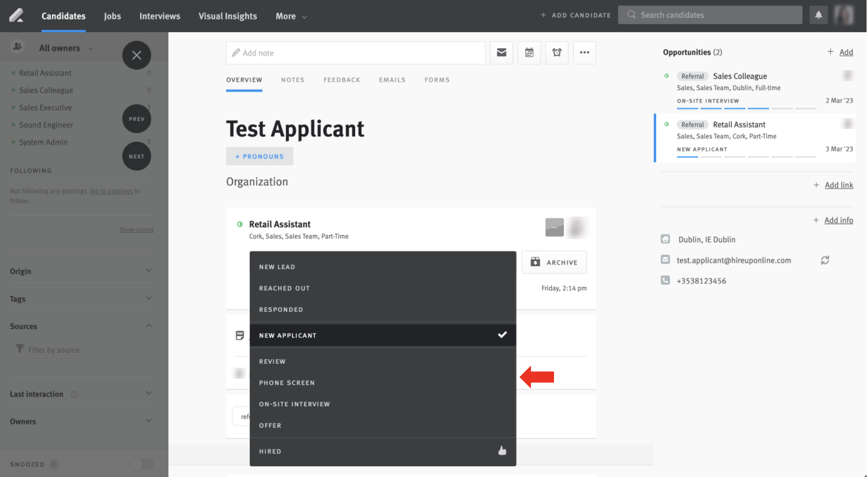Click the Sales Colleague stage progress bar
This screenshot has width=868, height=477.
(746, 108)
